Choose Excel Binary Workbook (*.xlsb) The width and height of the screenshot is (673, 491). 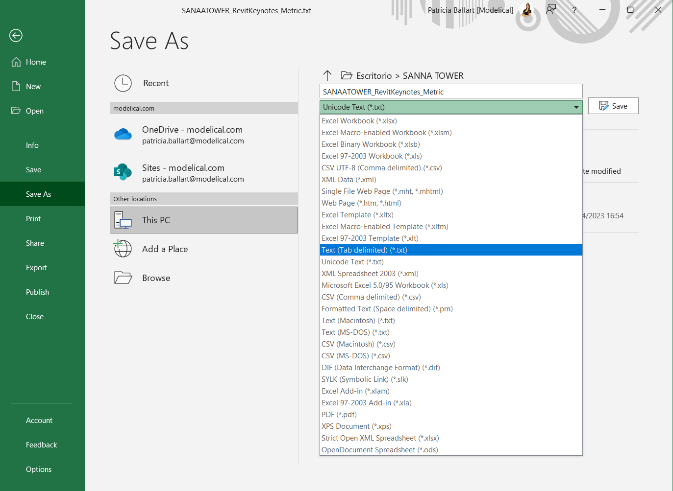451,145
